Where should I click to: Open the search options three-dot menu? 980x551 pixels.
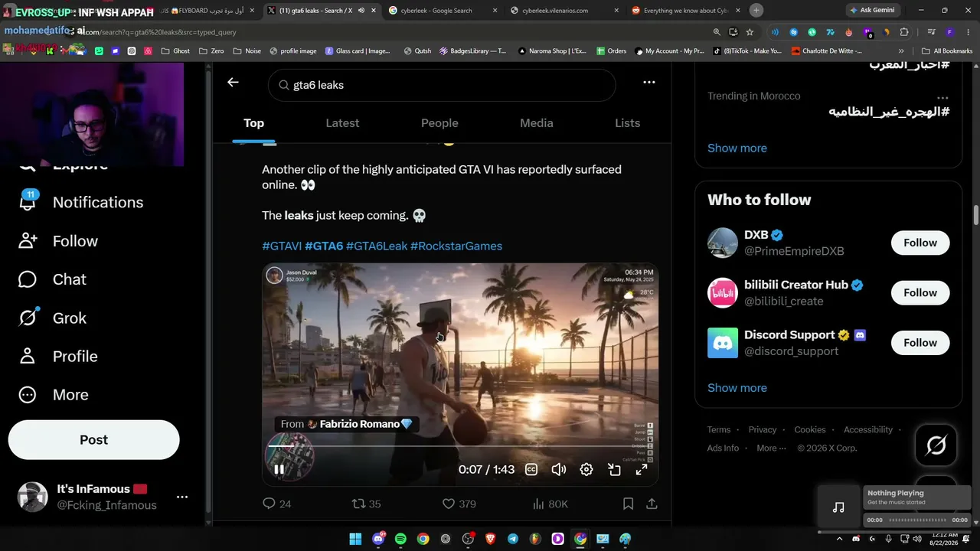pyautogui.click(x=648, y=83)
